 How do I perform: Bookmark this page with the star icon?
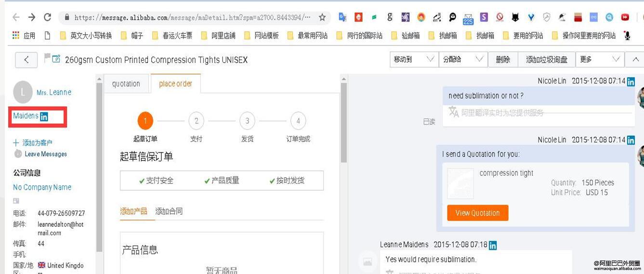[x=322, y=17]
